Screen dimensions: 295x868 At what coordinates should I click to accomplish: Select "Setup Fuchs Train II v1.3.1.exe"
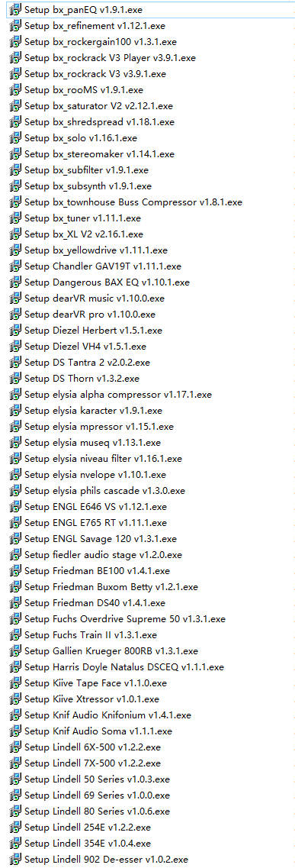[x=91, y=635]
